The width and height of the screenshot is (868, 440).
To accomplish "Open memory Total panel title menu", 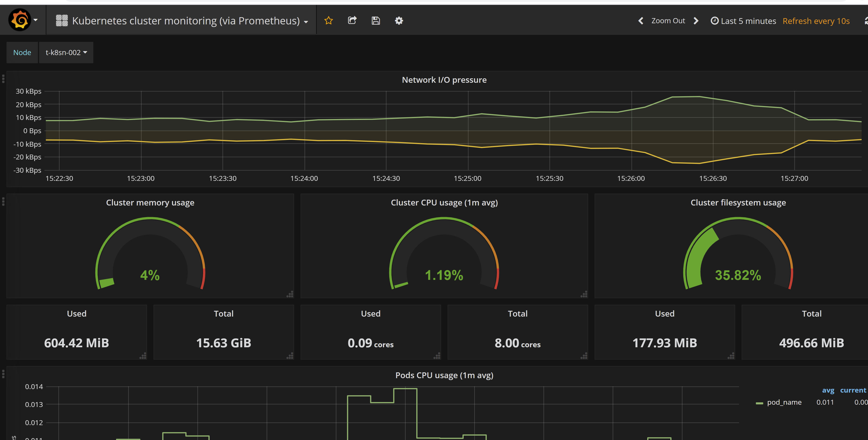I will click(224, 313).
